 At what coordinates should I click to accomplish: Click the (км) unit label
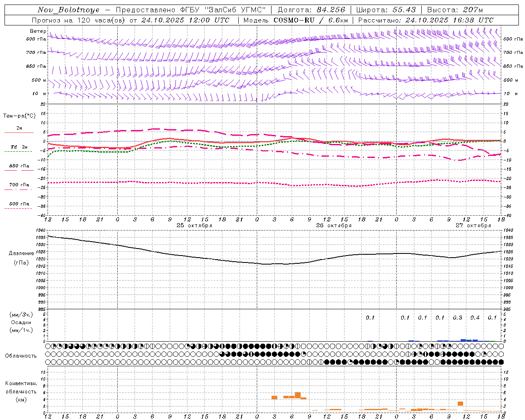pyautogui.click(x=21, y=399)
